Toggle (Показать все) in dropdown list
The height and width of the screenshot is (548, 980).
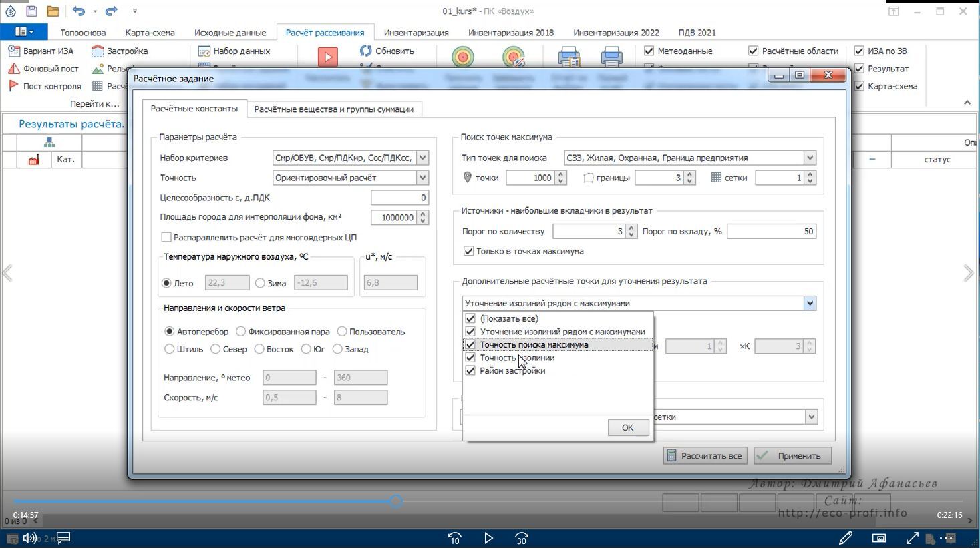click(470, 318)
